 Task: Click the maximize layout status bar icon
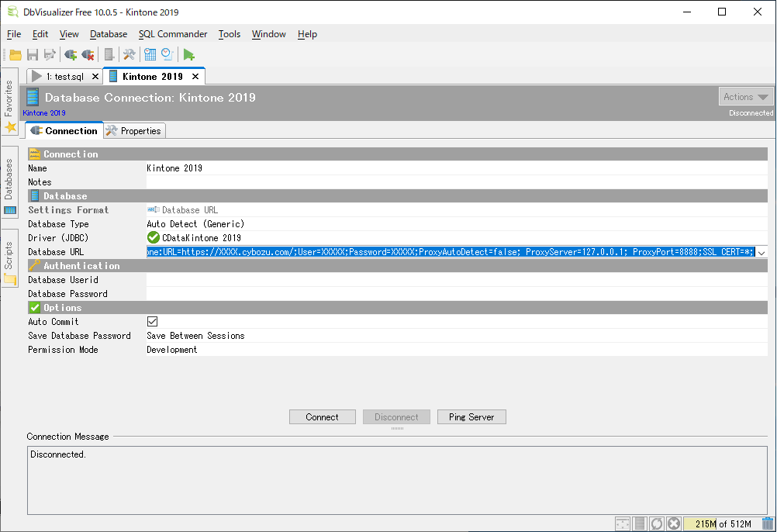point(623,523)
